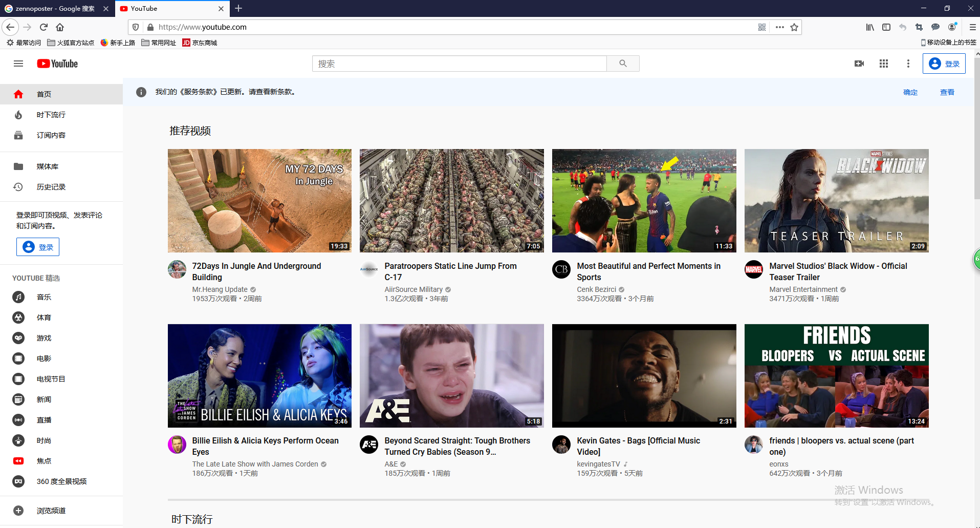Open a new browser tab

point(238,8)
